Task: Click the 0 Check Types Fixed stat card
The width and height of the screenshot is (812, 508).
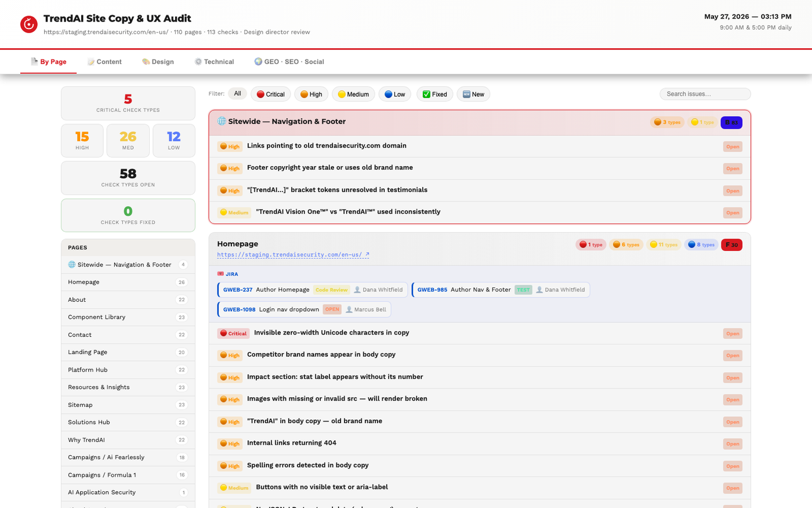Action: [x=128, y=215]
